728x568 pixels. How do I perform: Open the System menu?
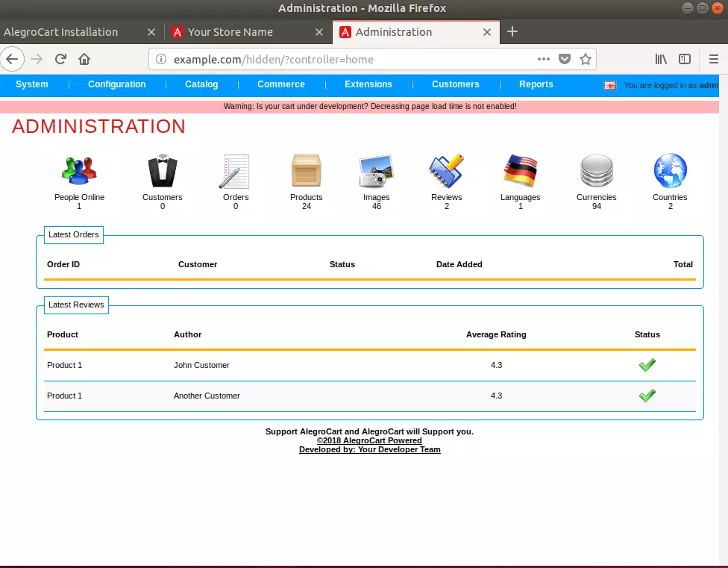pos(31,84)
